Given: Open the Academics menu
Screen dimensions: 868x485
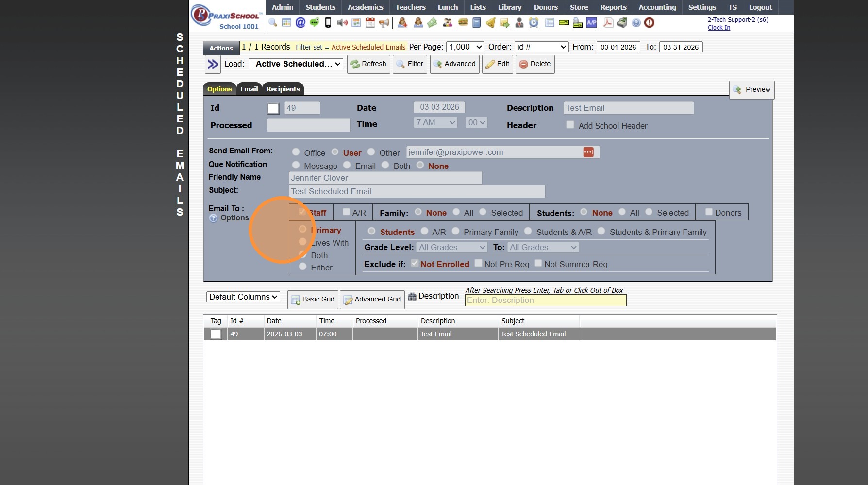Looking at the screenshot, I should pyautogui.click(x=365, y=7).
